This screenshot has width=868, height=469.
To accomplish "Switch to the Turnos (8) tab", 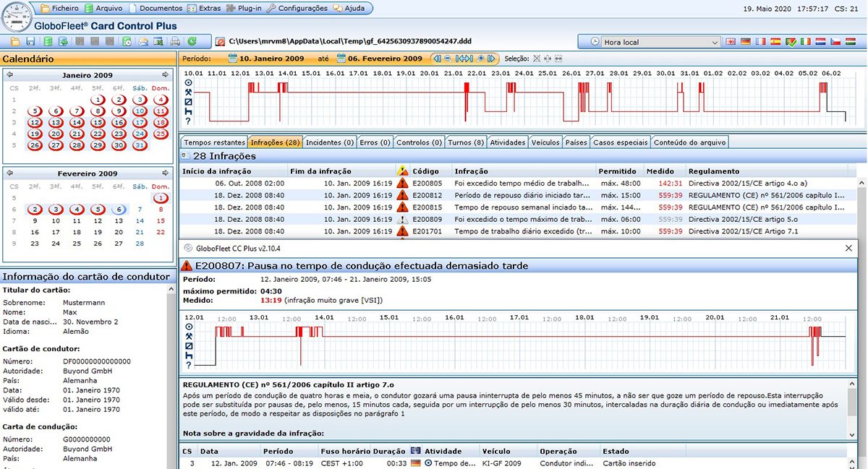I will [466, 142].
